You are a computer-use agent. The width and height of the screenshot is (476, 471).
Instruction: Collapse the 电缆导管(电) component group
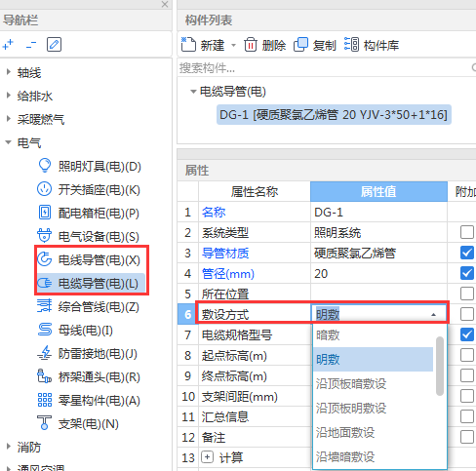(193, 92)
